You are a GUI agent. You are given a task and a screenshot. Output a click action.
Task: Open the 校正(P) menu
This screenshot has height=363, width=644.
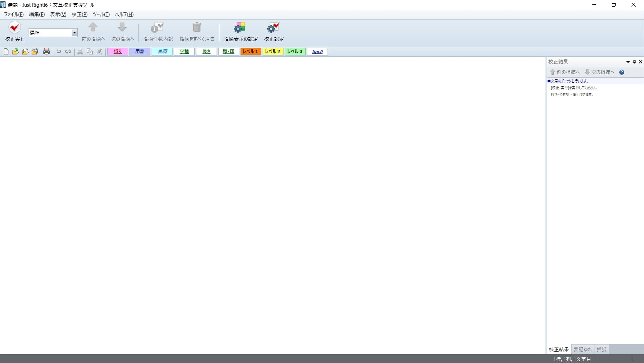coord(79,14)
